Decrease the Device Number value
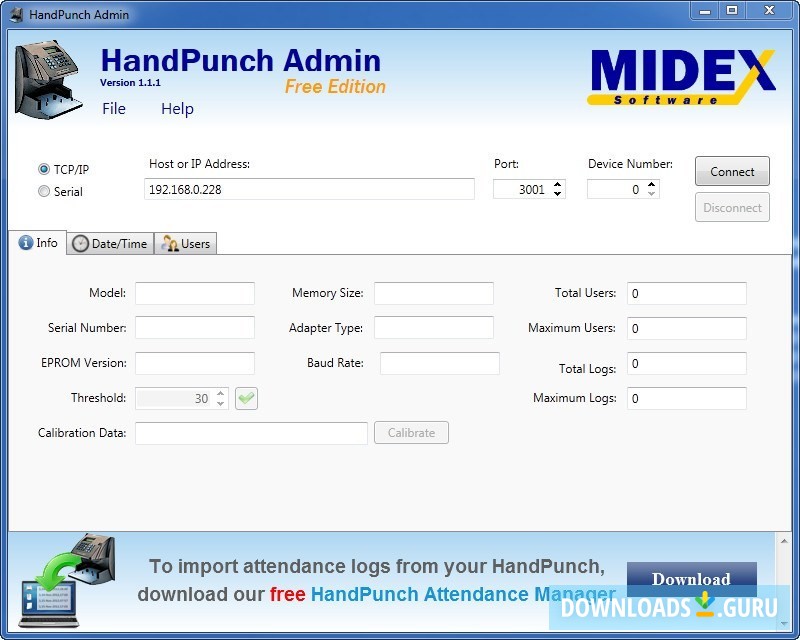Viewport: 800px width, 640px height. tap(652, 194)
